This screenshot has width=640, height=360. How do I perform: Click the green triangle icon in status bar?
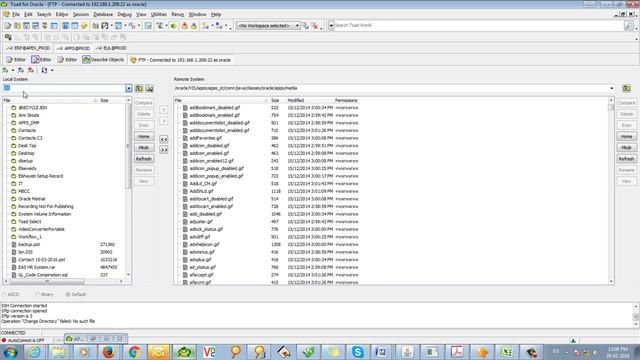pyautogui.click(x=573, y=340)
